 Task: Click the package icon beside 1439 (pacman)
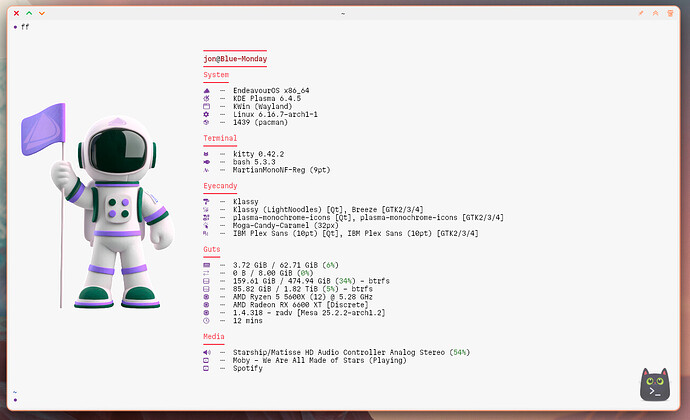pos(206,122)
